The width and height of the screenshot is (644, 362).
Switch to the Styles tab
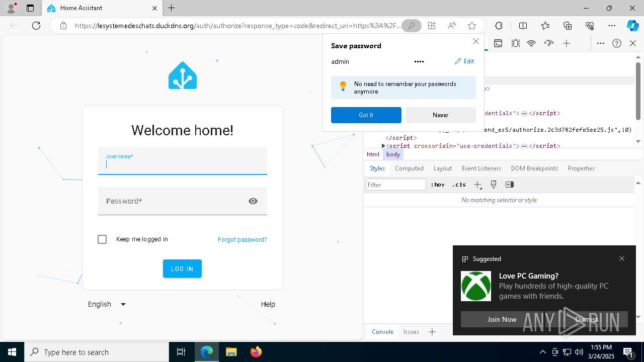click(x=377, y=168)
